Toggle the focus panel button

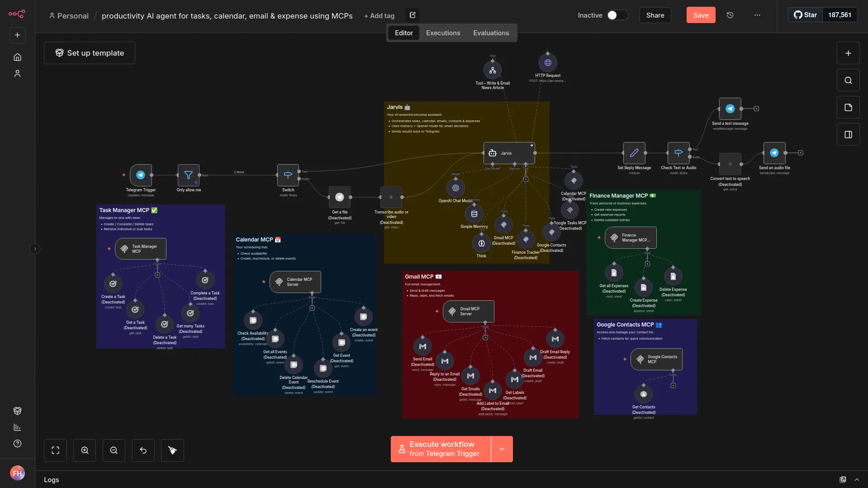tap(848, 135)
